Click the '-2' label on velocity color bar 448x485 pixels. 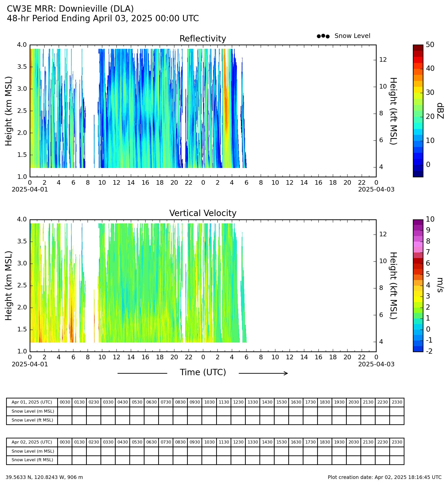(x=429, y=351)
